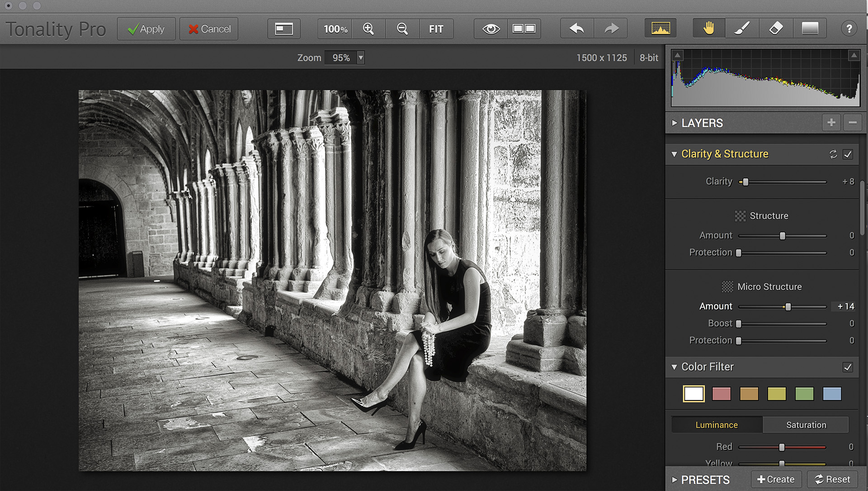The height and width of the screenshot is (491, 868).
Task: Click the 8-bit depth label
Action: pos(649,58)
